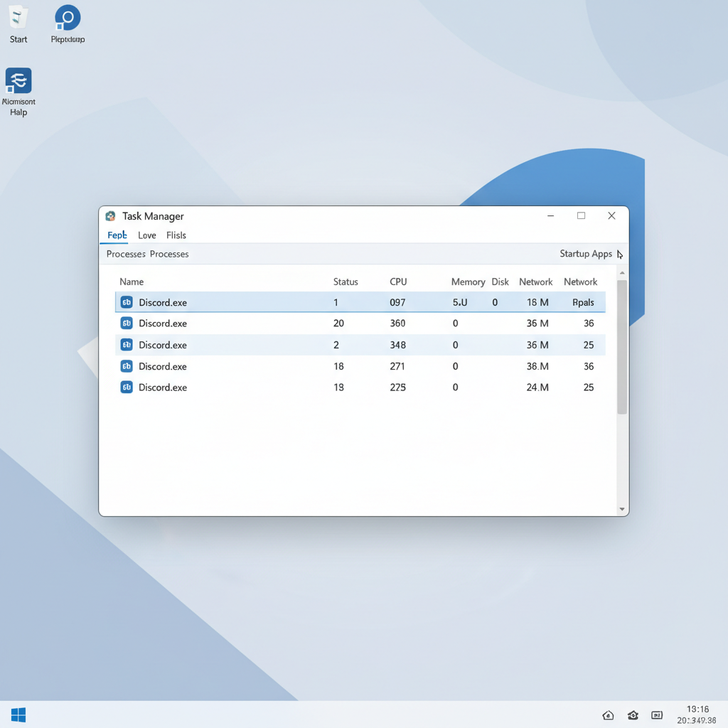The image size is (728, 728).
Task: Select the Discord.exe row with CPU 271
Action: [x=360, y=366]
